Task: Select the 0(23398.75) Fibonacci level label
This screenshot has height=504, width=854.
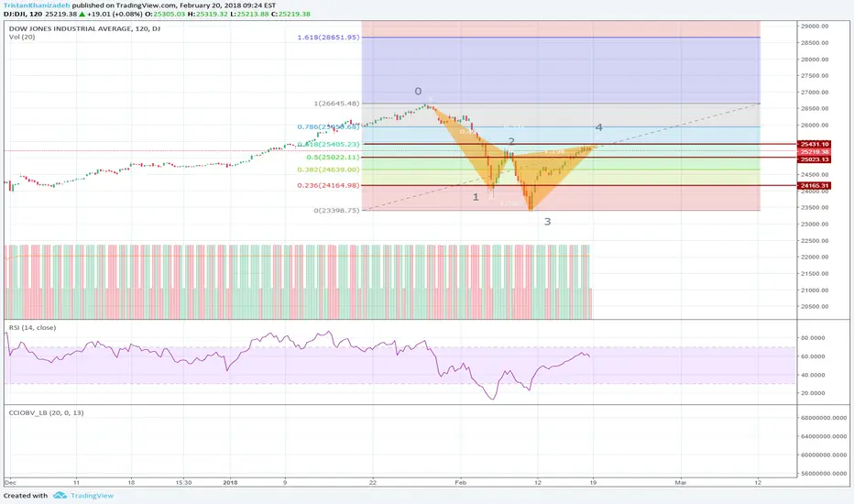Action: tap(336, 210)
